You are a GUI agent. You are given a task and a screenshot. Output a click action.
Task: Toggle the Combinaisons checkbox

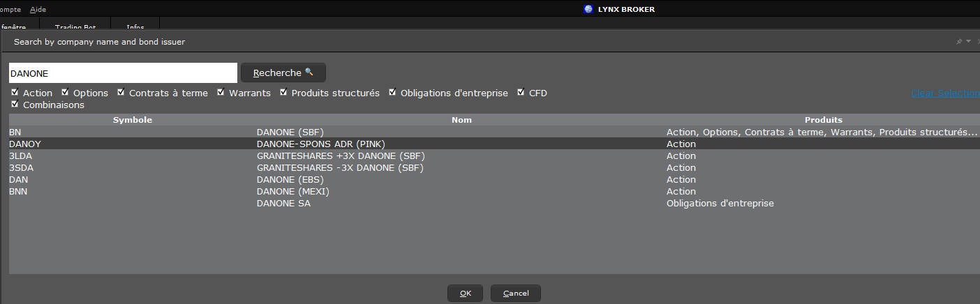[15, 105]
